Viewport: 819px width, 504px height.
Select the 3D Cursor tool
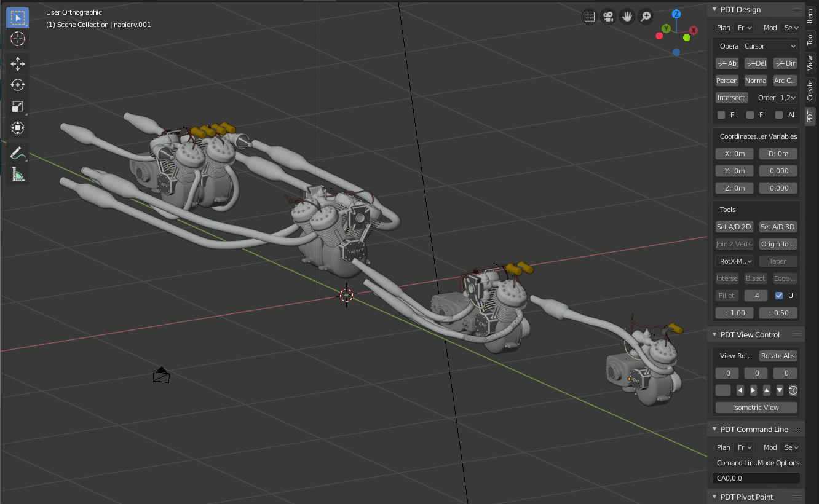(17, 39)
